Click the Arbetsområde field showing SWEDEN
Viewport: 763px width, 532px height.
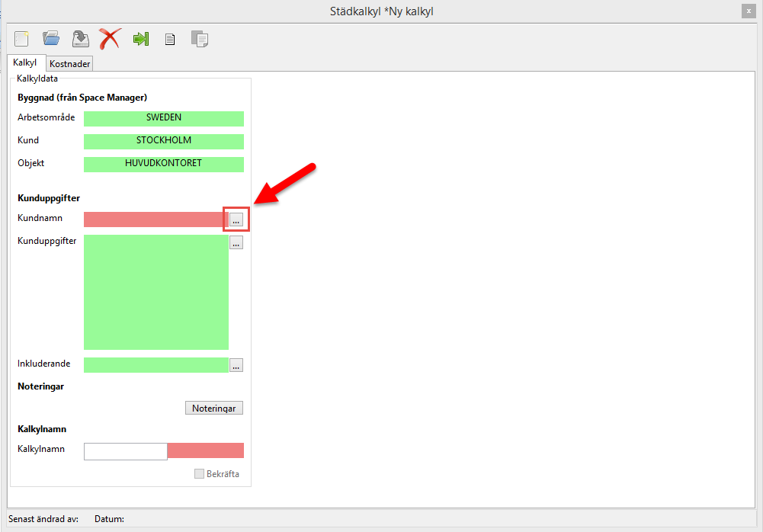point(163,118)
